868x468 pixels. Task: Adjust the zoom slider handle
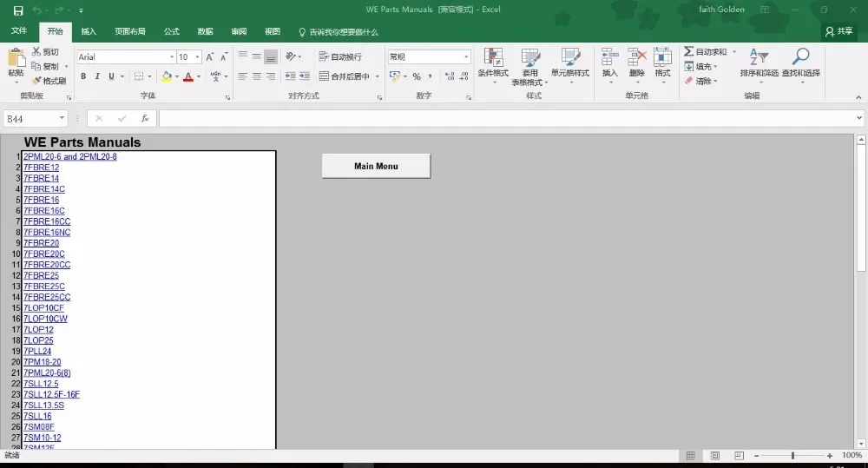[x=792, y=455]
